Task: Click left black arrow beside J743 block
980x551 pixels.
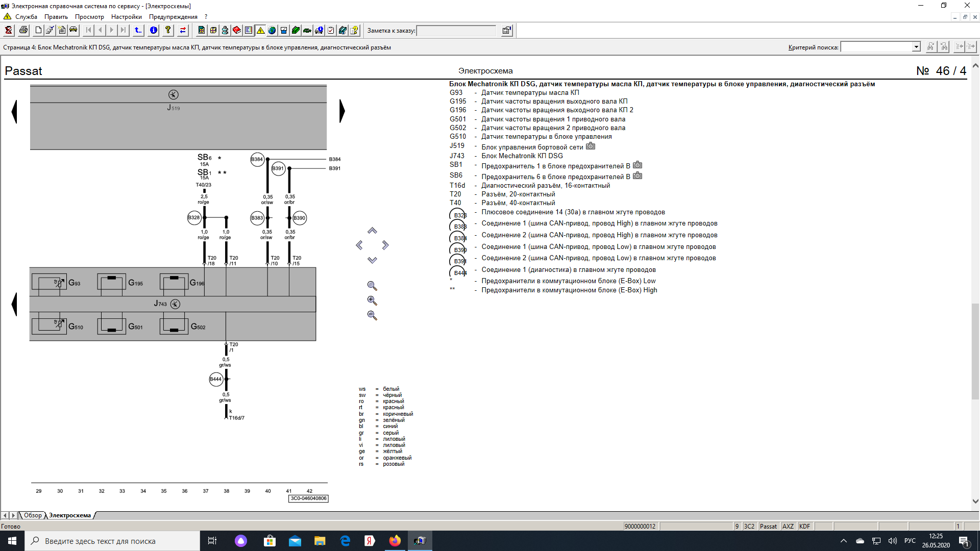Action: [x=14, y=305]
